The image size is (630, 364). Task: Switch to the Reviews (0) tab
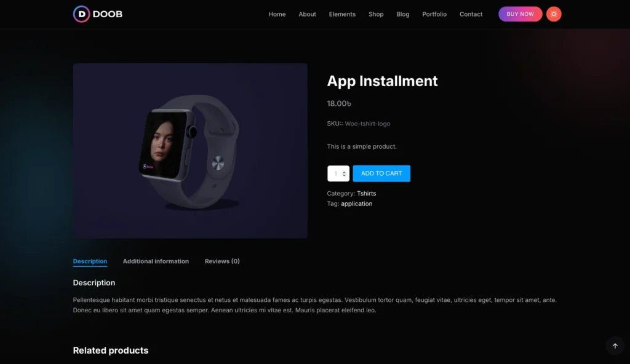pos(222,261)
